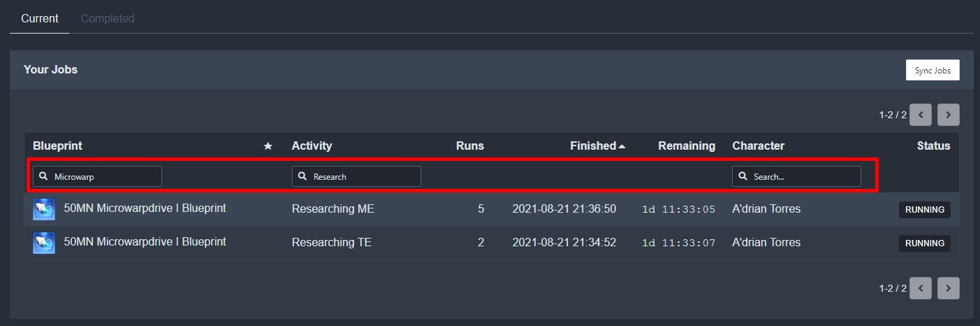Sort the table by Remaining header
Screen dimensions: 980x326
[x=687, y=146]
